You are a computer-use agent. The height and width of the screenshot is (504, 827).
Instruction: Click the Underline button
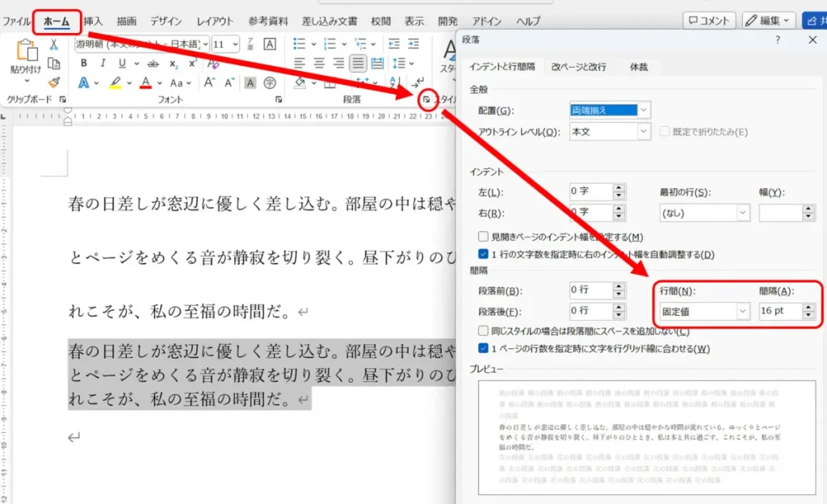[122, 63]
